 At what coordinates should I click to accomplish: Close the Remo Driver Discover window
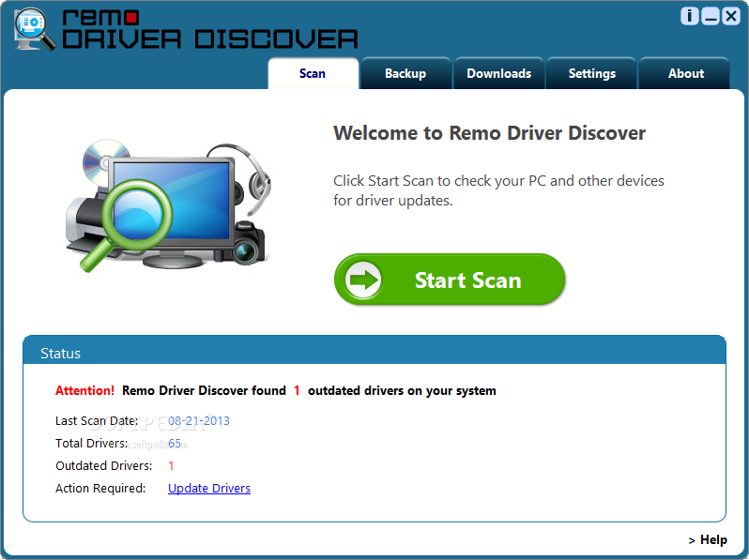(731, 16)
